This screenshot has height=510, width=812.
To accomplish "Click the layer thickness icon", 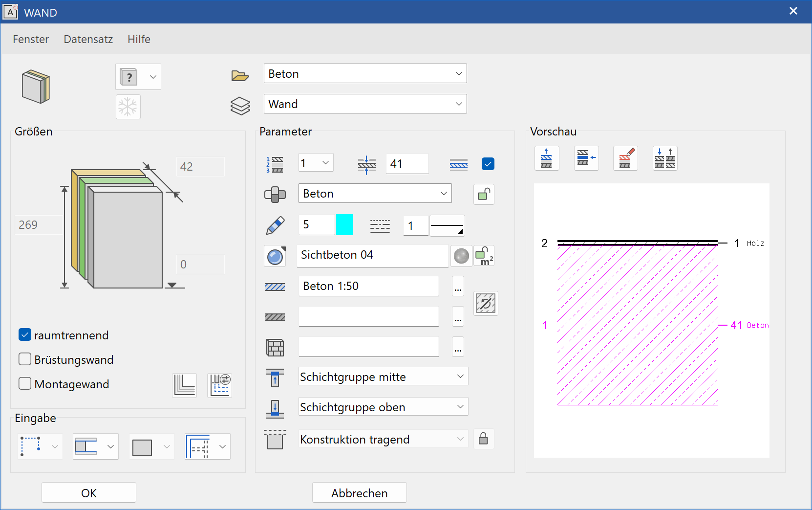I will 366,165.
